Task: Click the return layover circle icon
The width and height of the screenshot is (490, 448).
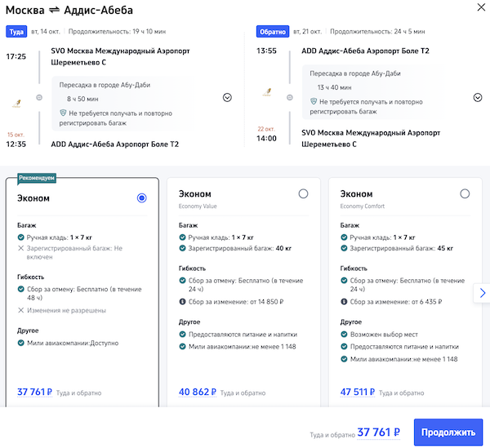Action: pos(289,98)
